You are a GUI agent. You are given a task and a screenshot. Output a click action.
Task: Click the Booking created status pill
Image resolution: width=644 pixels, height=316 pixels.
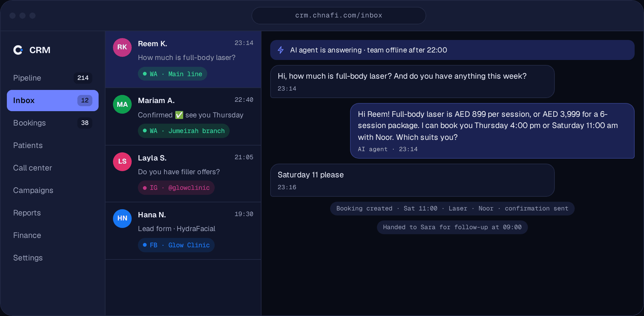pyautogui.click(x=452, y=209)
